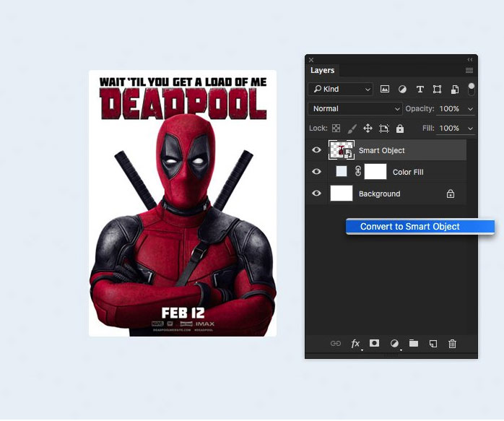Select the Color Fill layer mask thumbnail
Screen dimensions: 504x421
pyautogui.click(x=375, y=171)
